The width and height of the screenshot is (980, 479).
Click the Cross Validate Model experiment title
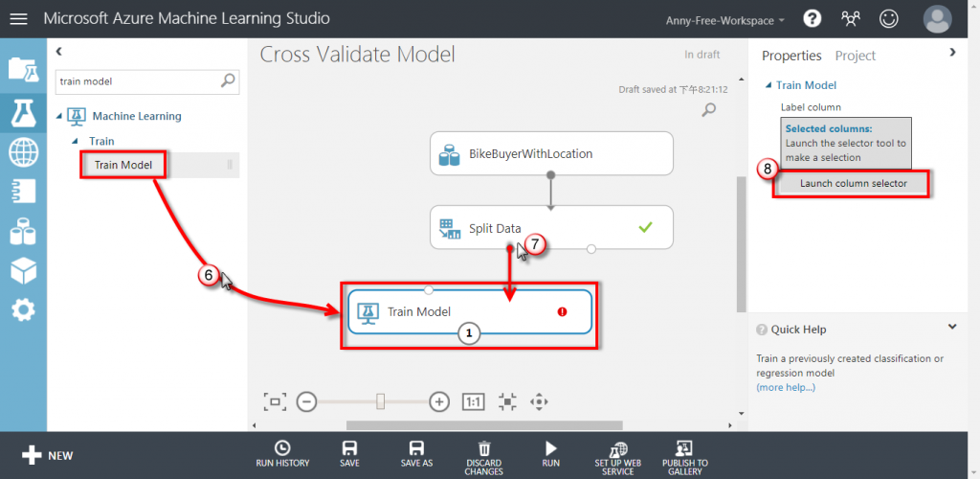357,55
